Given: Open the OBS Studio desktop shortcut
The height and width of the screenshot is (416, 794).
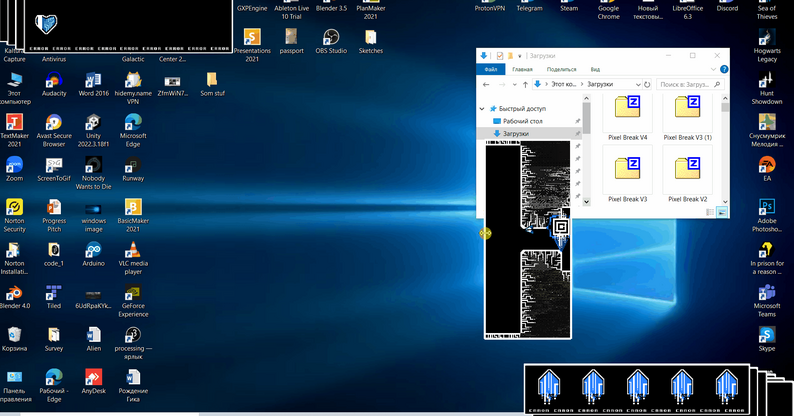Looking at the screenshot, I should (331, 35).
